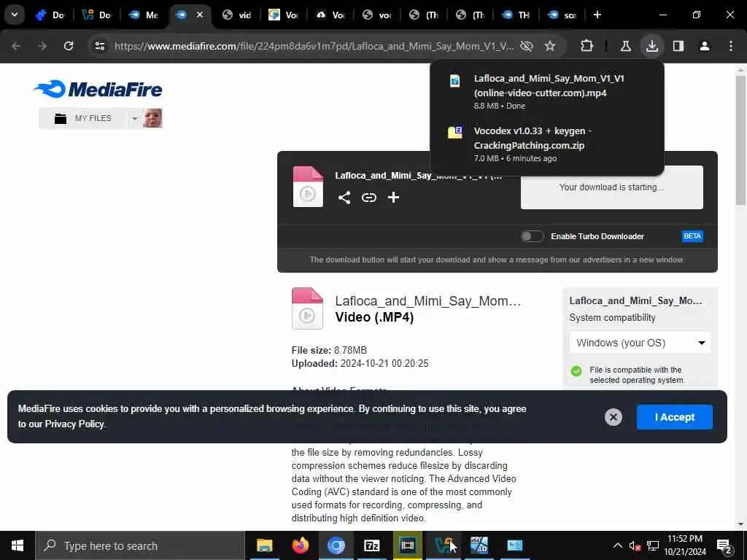This screenshot has height=560, width=747.
Task: Switch to the 'TH' tab
Action: click(x=516, y=15)
